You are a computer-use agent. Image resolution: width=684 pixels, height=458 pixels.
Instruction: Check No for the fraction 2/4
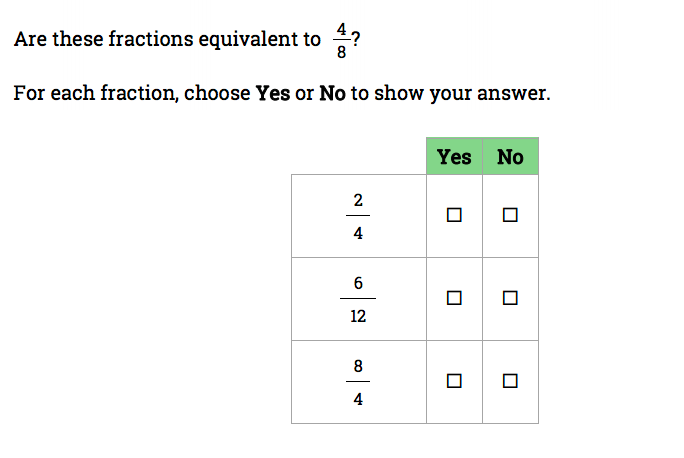pyautogui.click(x=511, y=215)
